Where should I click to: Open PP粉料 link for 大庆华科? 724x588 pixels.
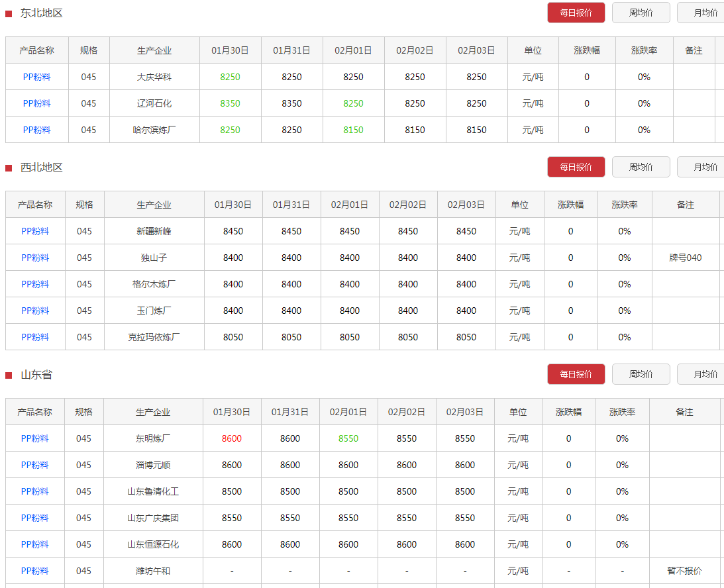pos(37,77)
